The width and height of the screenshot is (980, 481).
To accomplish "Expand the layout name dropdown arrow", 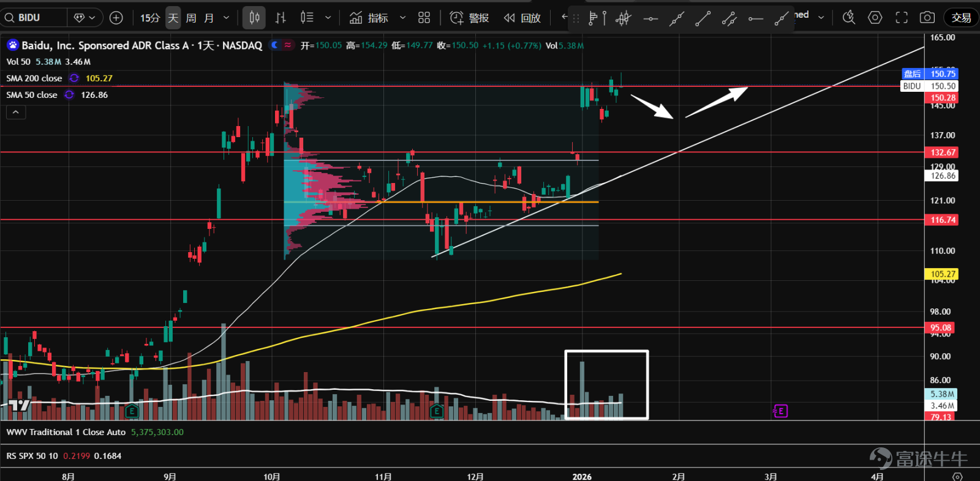I will pos(821,17).
